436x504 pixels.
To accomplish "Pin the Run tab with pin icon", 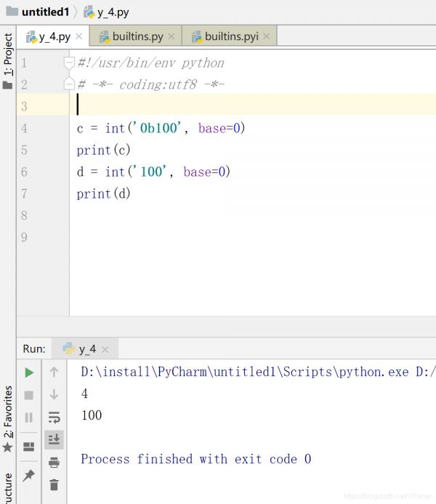I will [29, 476].
